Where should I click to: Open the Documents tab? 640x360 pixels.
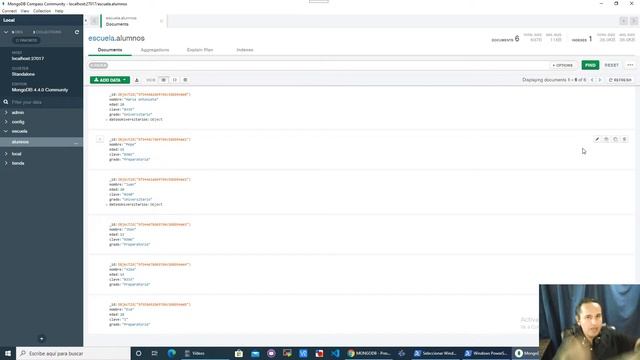(x=110, y=50)
